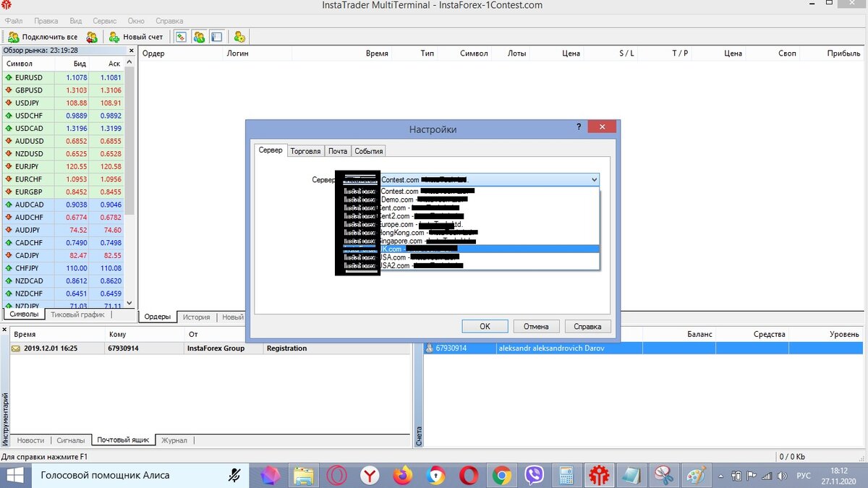Switch to Тиковый график tab
This screenshot has width=868, height=488.
coord(77,314)
